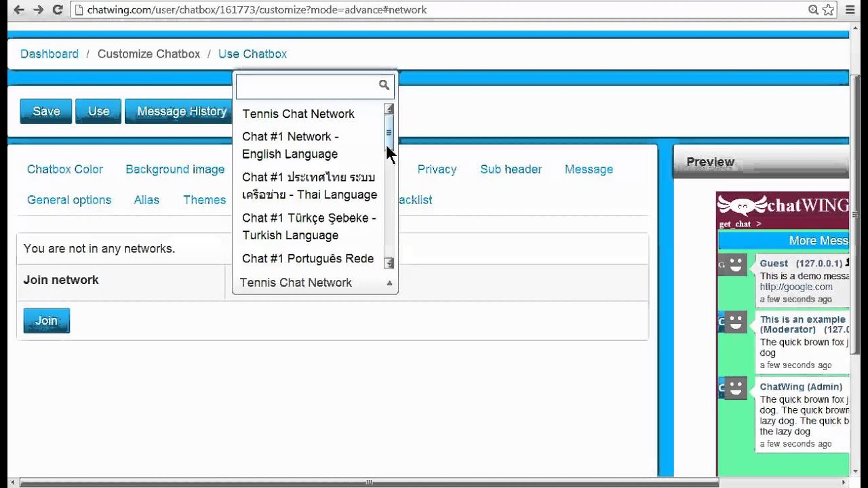Open the Privacy tab
Viewport: 868px width, 488px height.
(x=437, y=169)
